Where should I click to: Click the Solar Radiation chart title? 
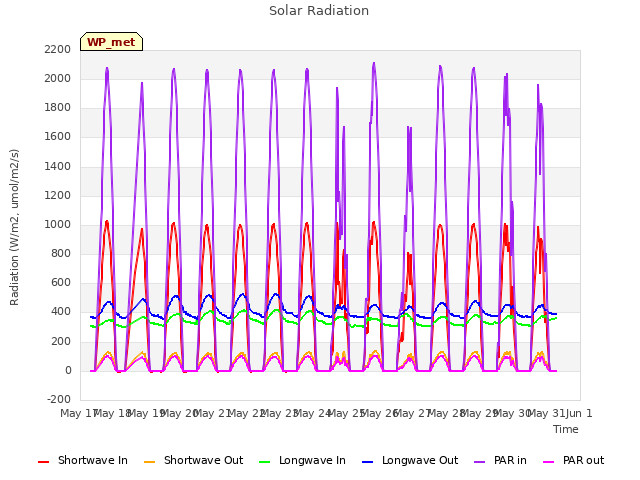pos(319,11)
